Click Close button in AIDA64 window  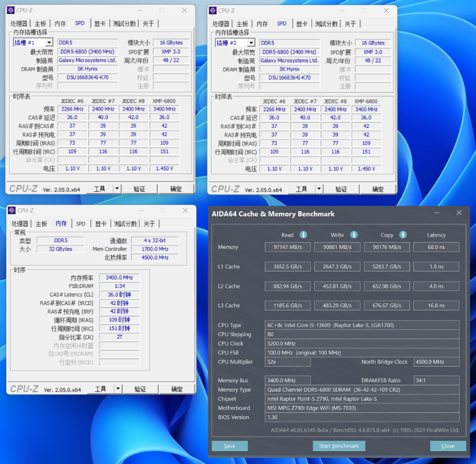(448, 446)
